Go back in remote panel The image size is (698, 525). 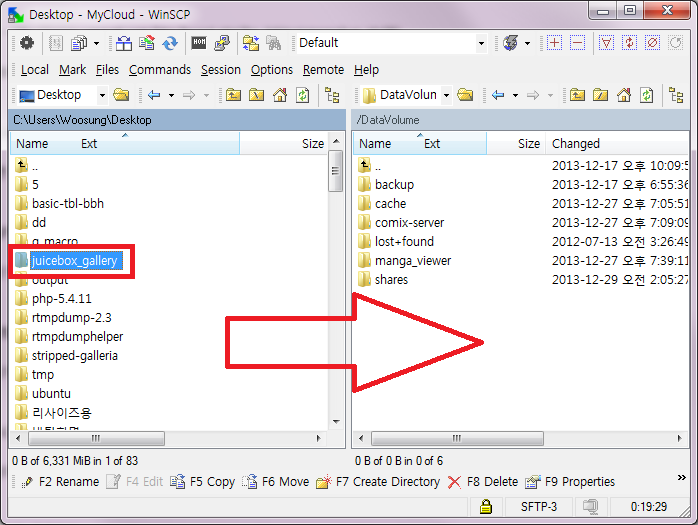coord(498,95)
